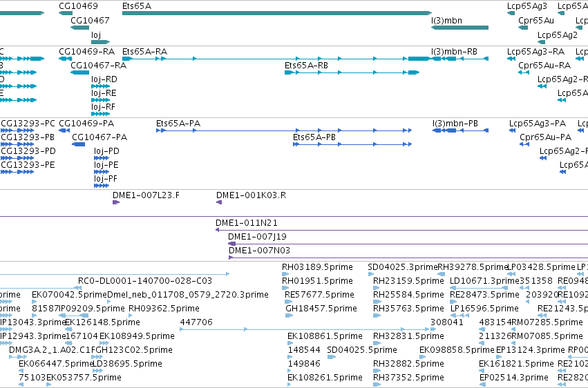Image resolution: width=588 pixels, height=388 pixels.
Task: Select the loj gene glyph
Action: 100,42
